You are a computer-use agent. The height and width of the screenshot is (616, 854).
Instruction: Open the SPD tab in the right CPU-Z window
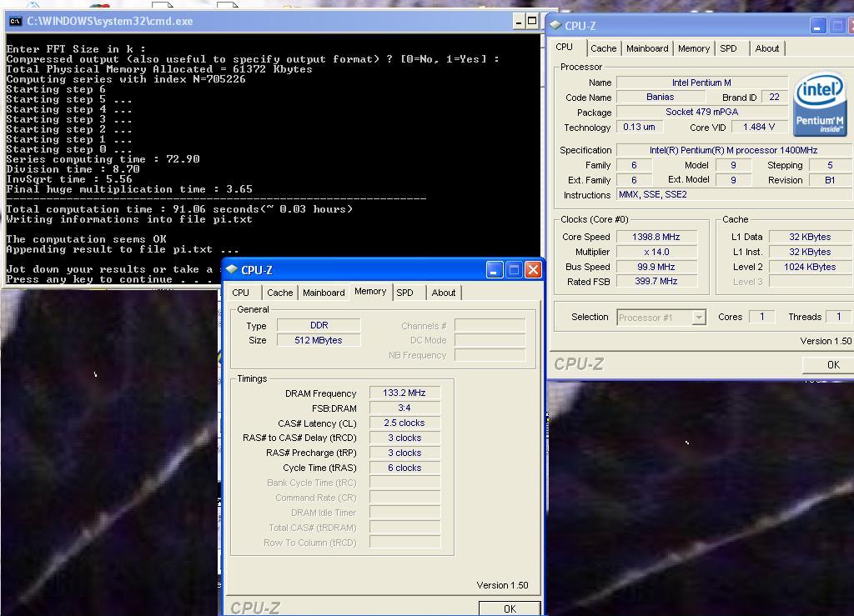click(x=728, y=48)
